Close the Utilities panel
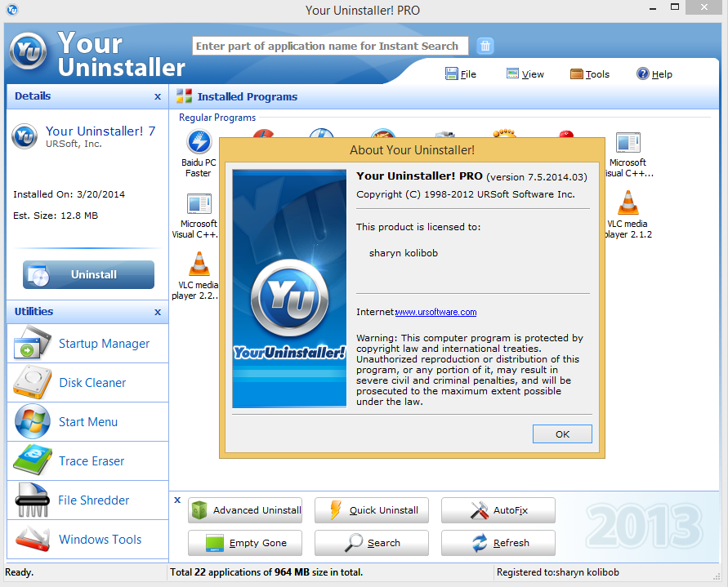 [x=158, y=313]
